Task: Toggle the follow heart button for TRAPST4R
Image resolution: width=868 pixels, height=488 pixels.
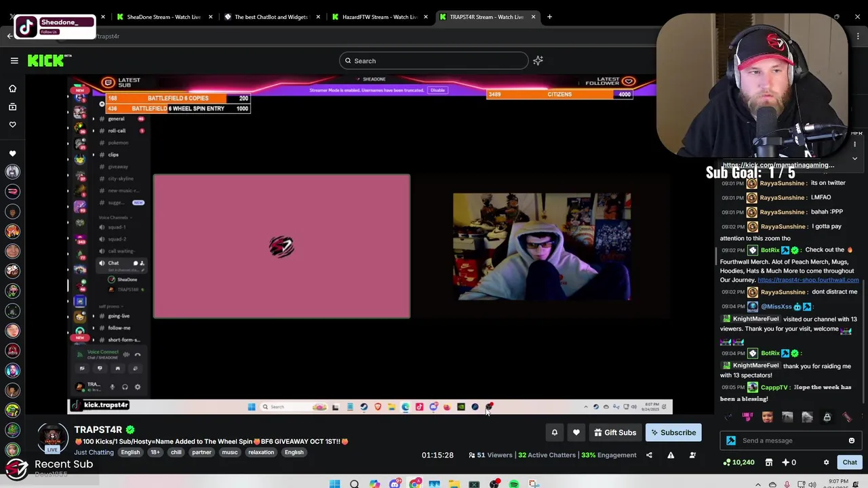Action: pos(576,432)
